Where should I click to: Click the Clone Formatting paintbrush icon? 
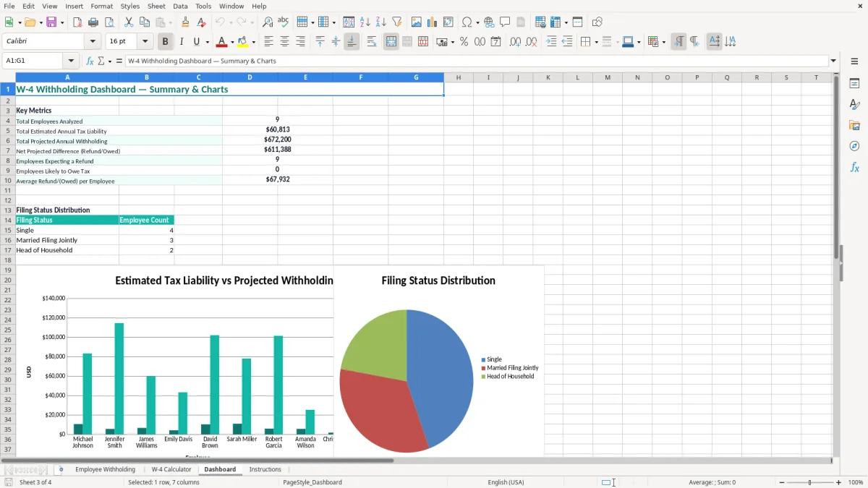[x=186, y=22]
